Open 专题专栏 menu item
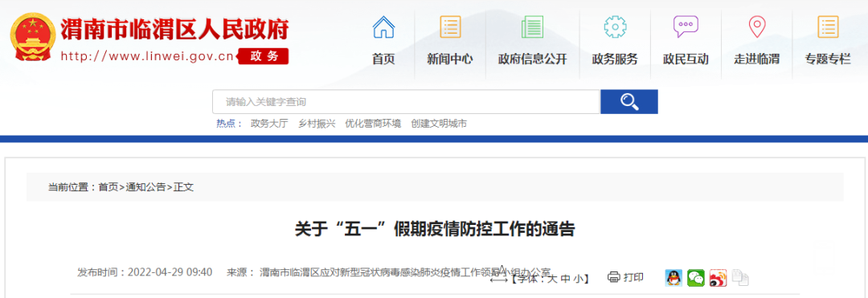Screen dimensions: 868x298 click(828, 59)
